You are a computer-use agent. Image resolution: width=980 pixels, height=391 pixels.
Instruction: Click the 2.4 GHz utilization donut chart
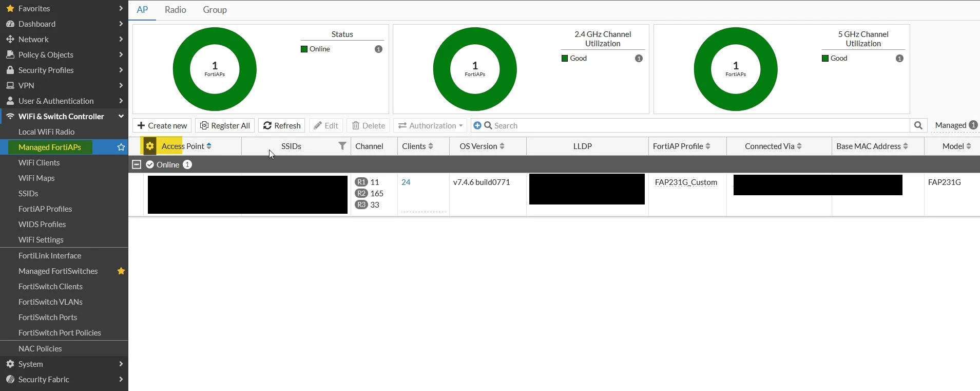pos(475,69)
